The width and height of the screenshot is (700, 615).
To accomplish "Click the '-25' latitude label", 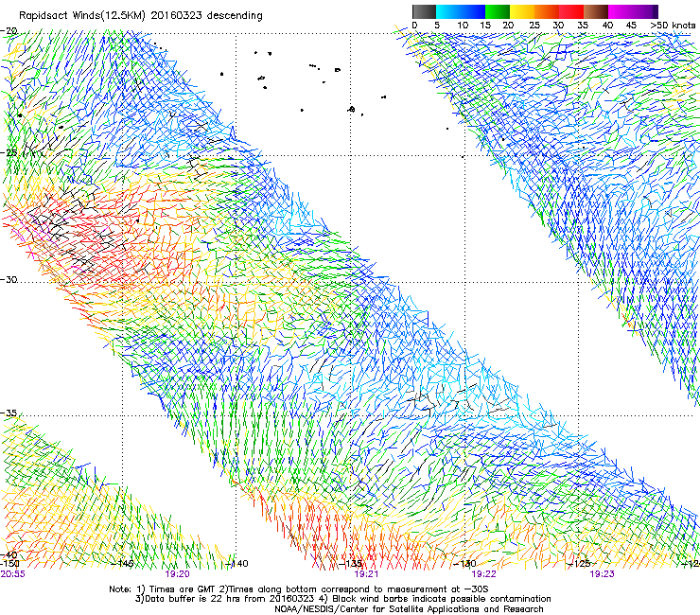I will (x=9, y=152).
